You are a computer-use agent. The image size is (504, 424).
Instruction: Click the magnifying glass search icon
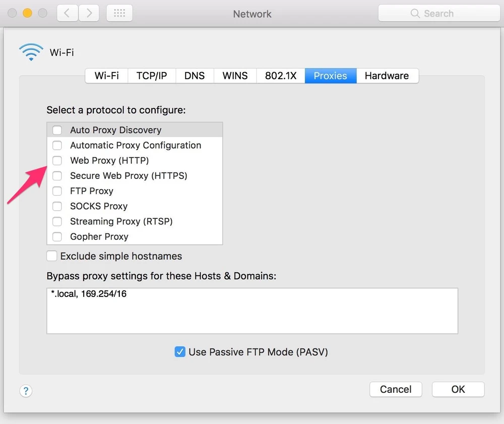click(x=415, y=14)
